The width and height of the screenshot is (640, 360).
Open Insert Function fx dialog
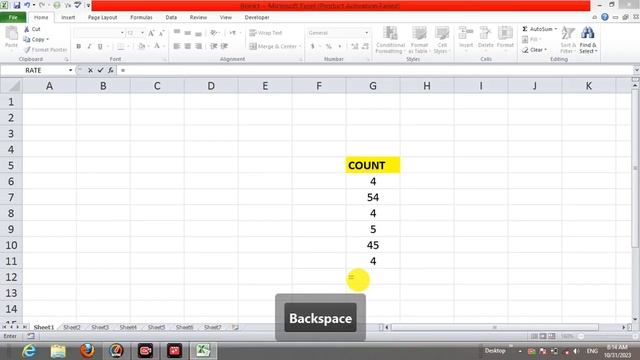coord(111,70)
